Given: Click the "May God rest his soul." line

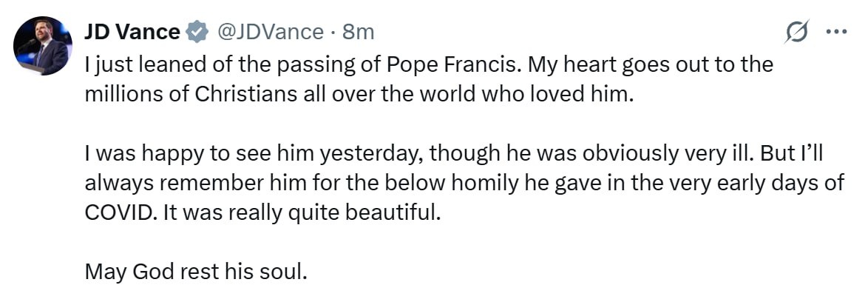Looking at the screenshot, I should click(x=195, y=271).
